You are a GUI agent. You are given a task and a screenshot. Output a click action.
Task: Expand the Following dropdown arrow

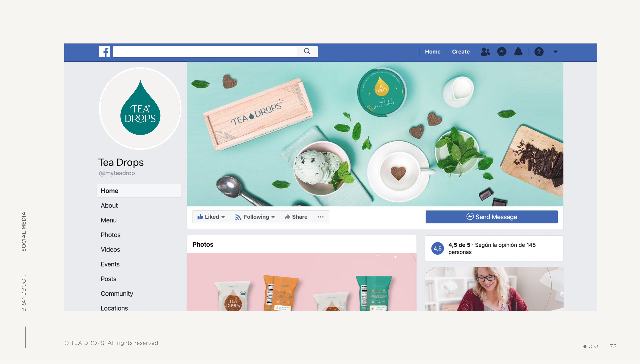tap(273, 217)
